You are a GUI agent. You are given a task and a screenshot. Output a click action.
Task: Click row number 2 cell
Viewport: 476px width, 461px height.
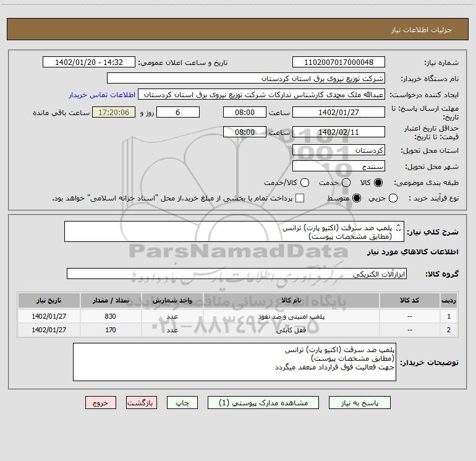click(x=449, y=330)
